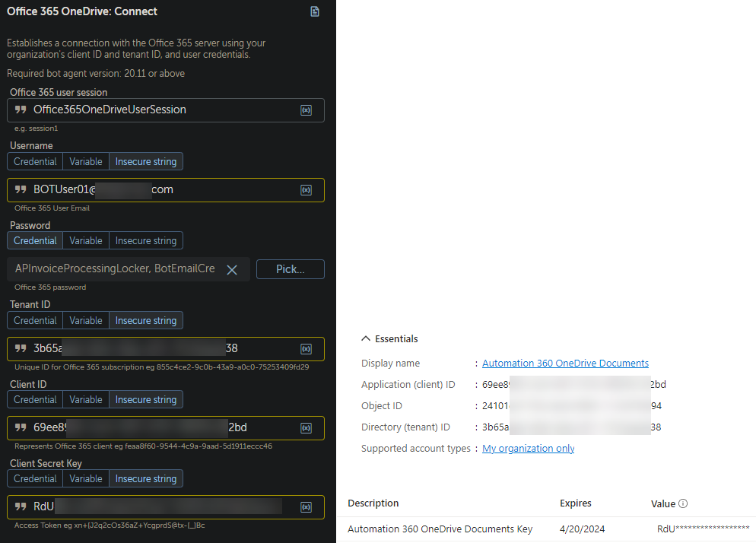
Task: Insert variable in Username email field
Action: point(307,190)
